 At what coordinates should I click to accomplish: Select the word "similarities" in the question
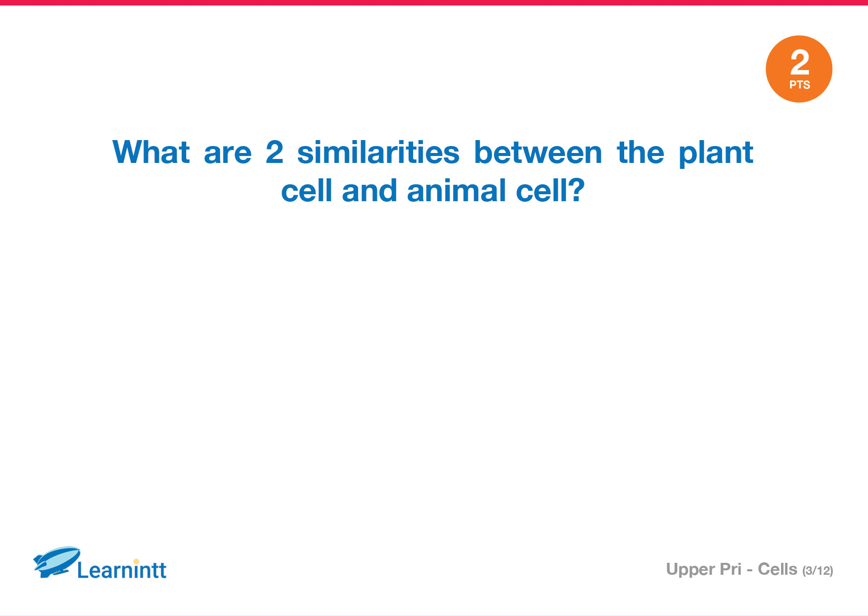pyautogui.click(x=378, y=152)
